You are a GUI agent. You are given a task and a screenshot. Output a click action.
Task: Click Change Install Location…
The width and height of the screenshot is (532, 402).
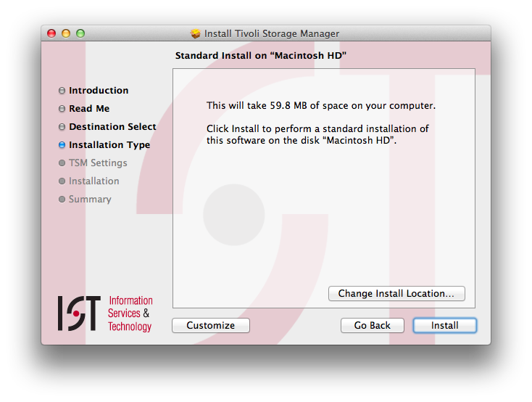coord(396,293)
